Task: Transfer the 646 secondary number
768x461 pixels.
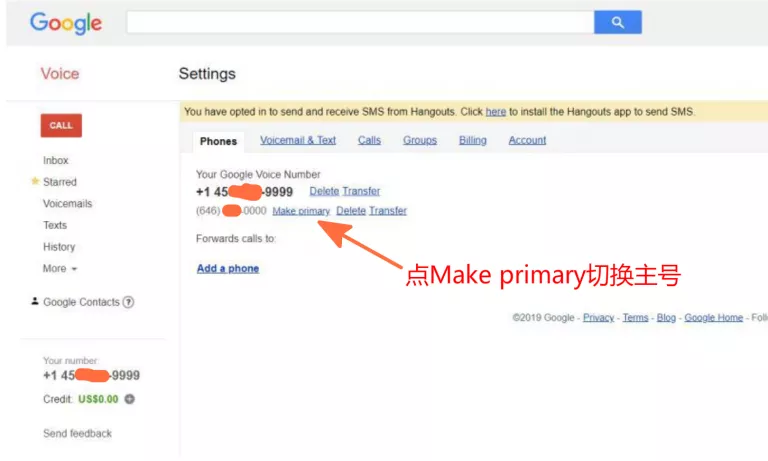Action: [388, 211]
